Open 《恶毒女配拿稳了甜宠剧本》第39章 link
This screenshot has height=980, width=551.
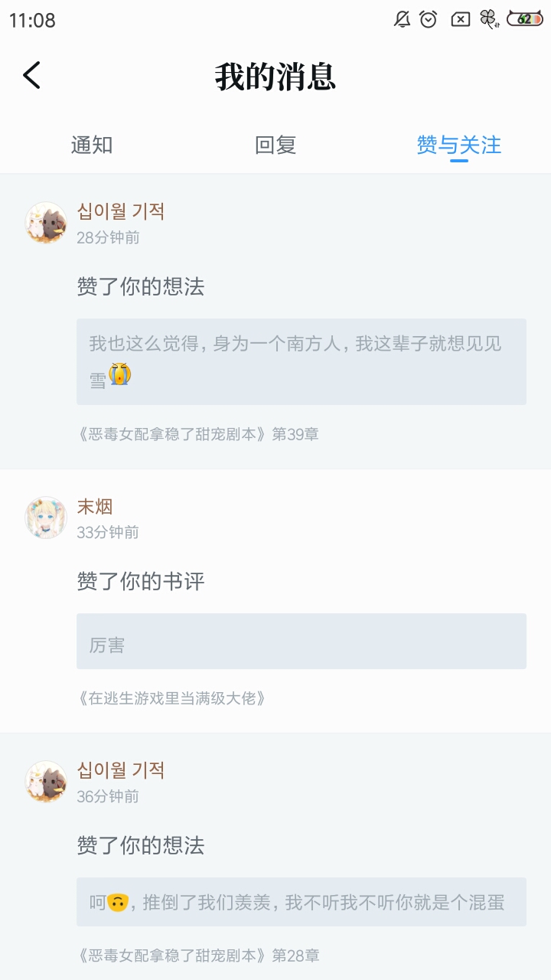(x=198, y=434)
